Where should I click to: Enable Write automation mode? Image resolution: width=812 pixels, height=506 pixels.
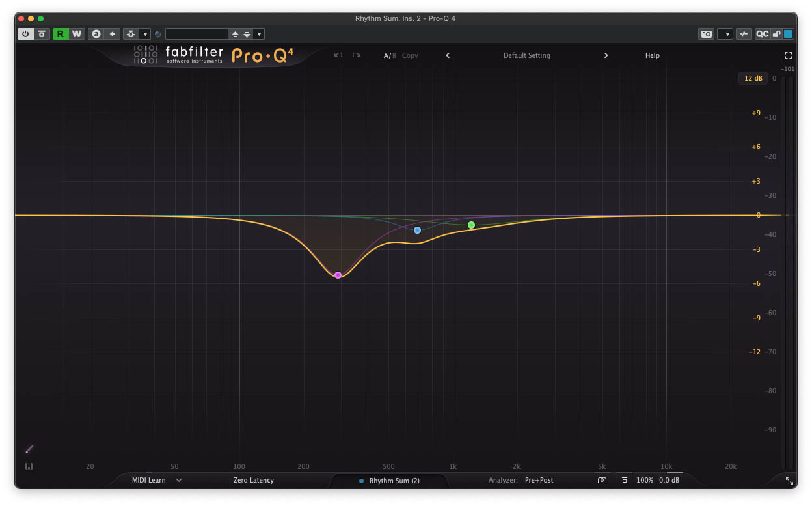[77, 34]
